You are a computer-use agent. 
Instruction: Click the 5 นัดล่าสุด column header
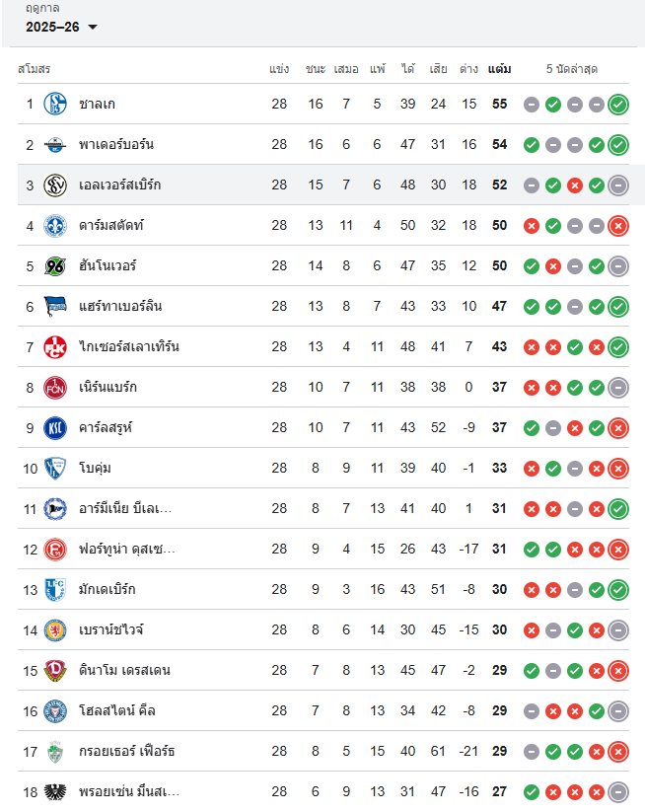pos(572,69)
